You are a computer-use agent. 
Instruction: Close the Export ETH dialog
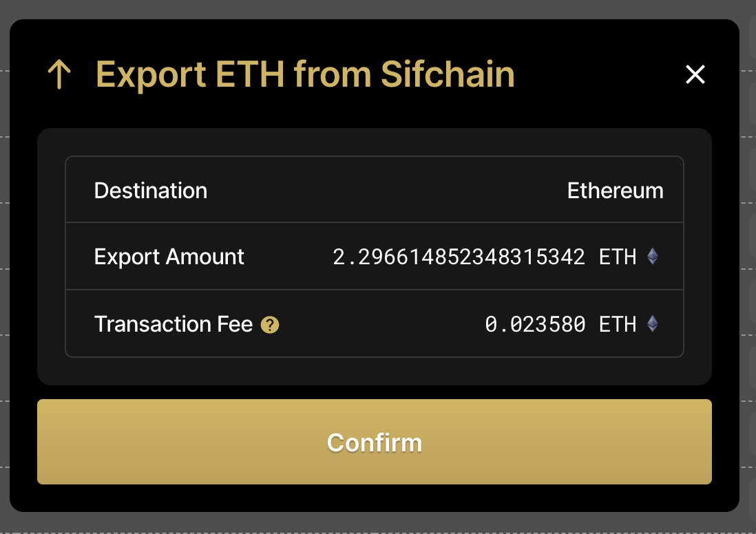point(695,74)
